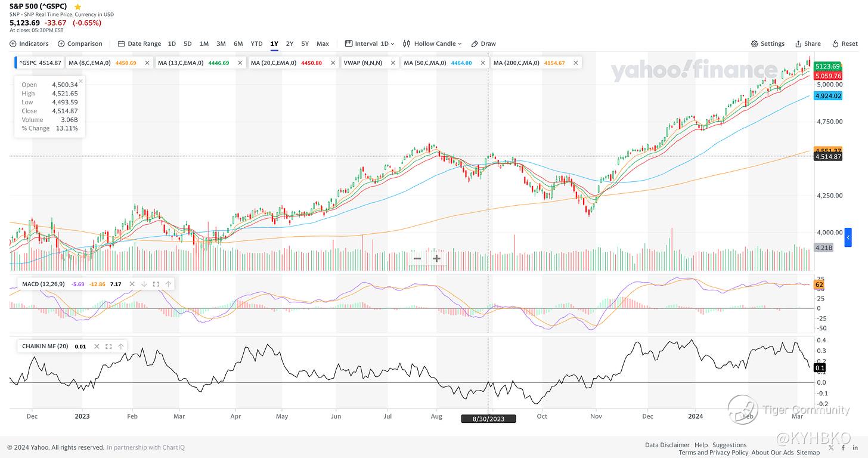
Task: Activate the Draw tool
Action: (483, 44)
